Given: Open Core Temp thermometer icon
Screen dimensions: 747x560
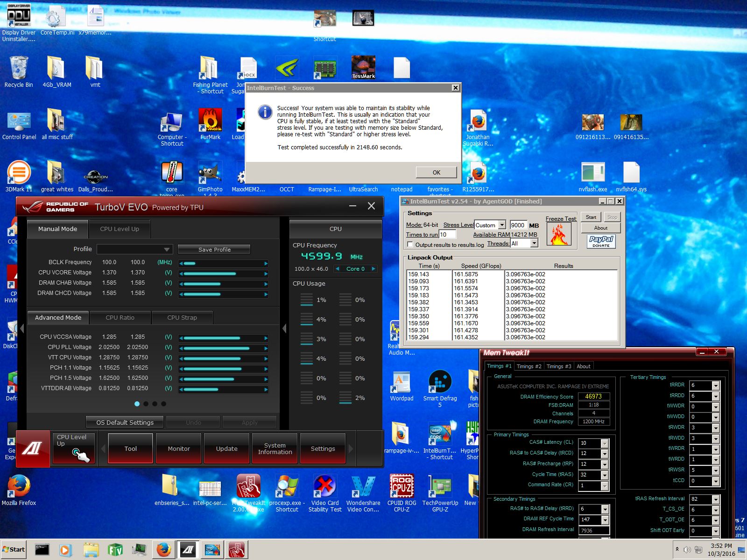Looking at the screenshot, I should [x=172, y=173].
